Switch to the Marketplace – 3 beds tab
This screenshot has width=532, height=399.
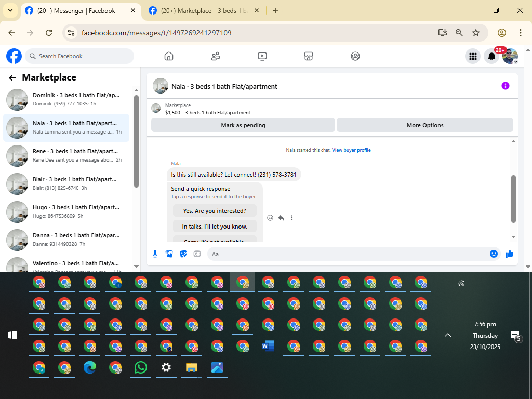[204, 11]
